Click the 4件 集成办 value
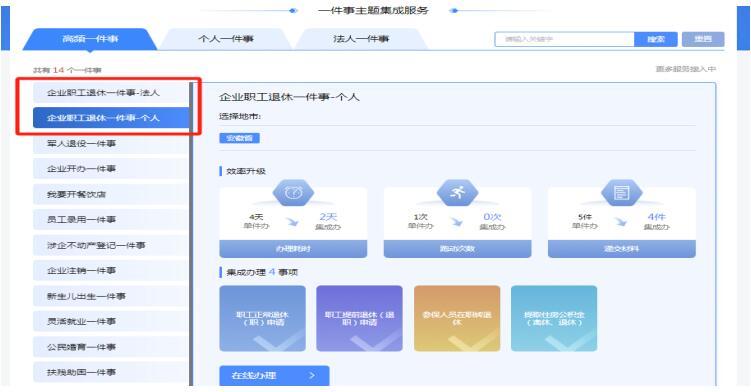The image size is (751, 392). 657,221
